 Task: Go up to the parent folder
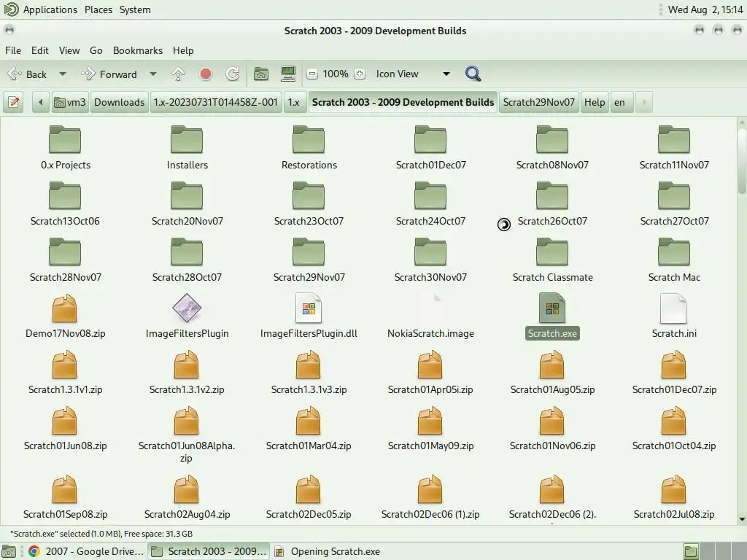tap(178, 74)
